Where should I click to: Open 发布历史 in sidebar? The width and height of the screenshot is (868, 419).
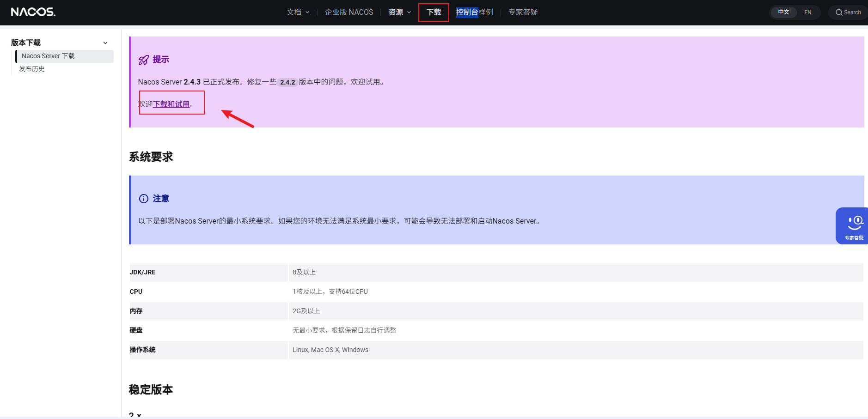coord(32,69)
